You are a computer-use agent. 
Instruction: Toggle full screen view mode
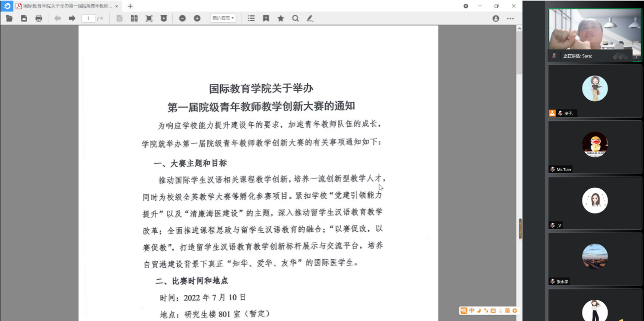tap(149, 18)
